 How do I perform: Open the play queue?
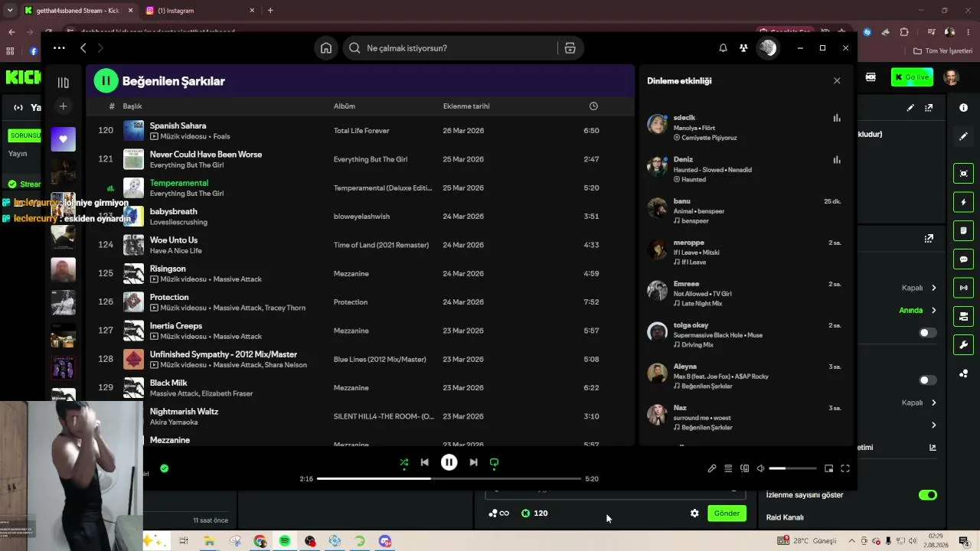pos(728,468)
